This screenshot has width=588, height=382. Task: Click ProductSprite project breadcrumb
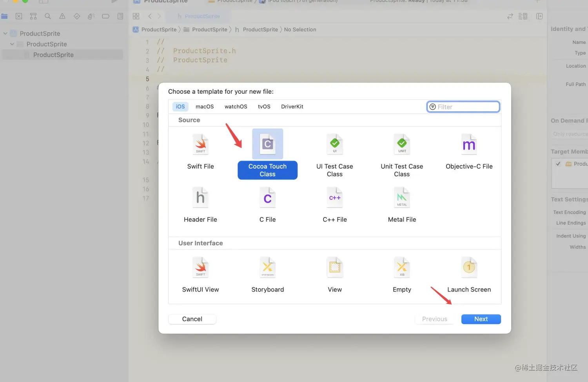click(x=155, y=29)
